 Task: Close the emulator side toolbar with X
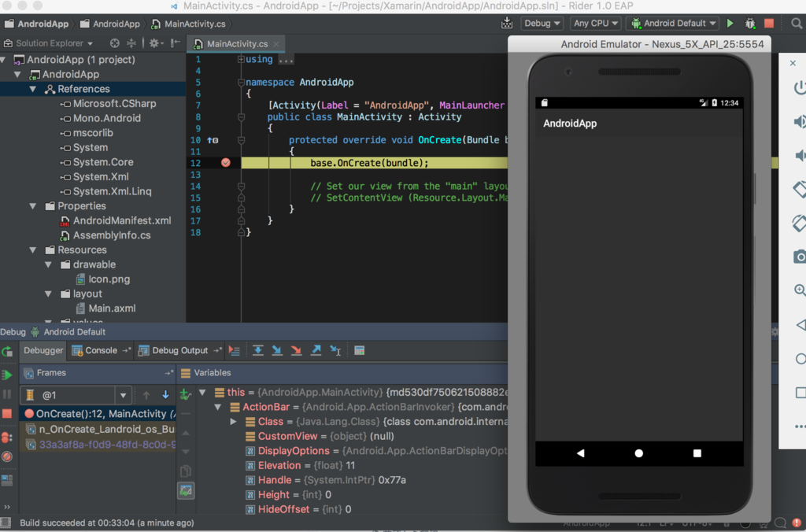(x=793, y=63)
